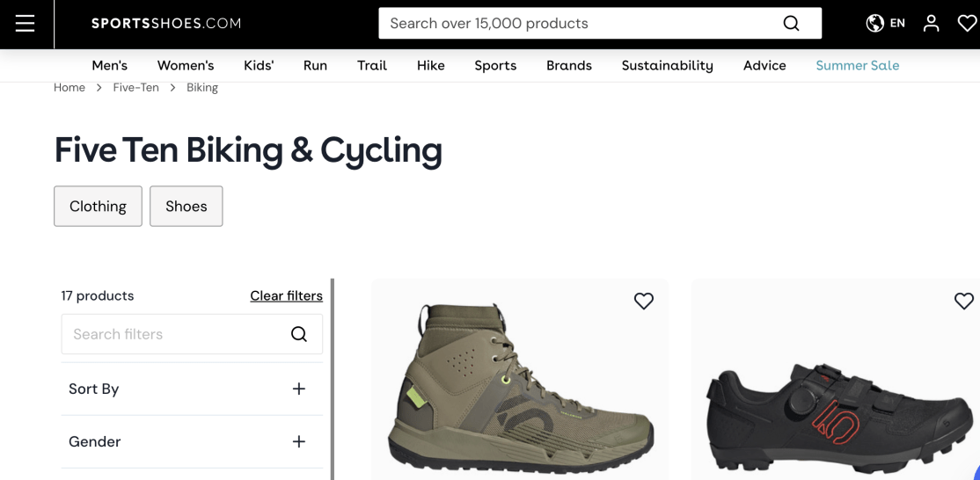
Task: Select the Clothing category button
Action: (98, 207)
